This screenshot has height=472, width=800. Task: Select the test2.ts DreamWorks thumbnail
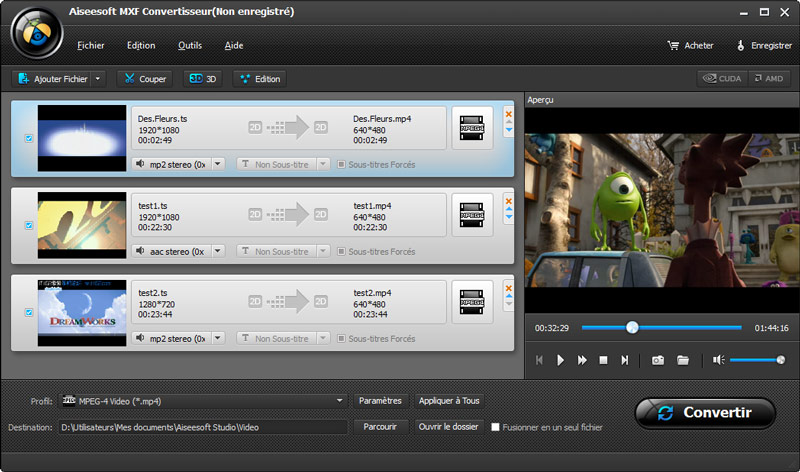click(x=82, y=312)
